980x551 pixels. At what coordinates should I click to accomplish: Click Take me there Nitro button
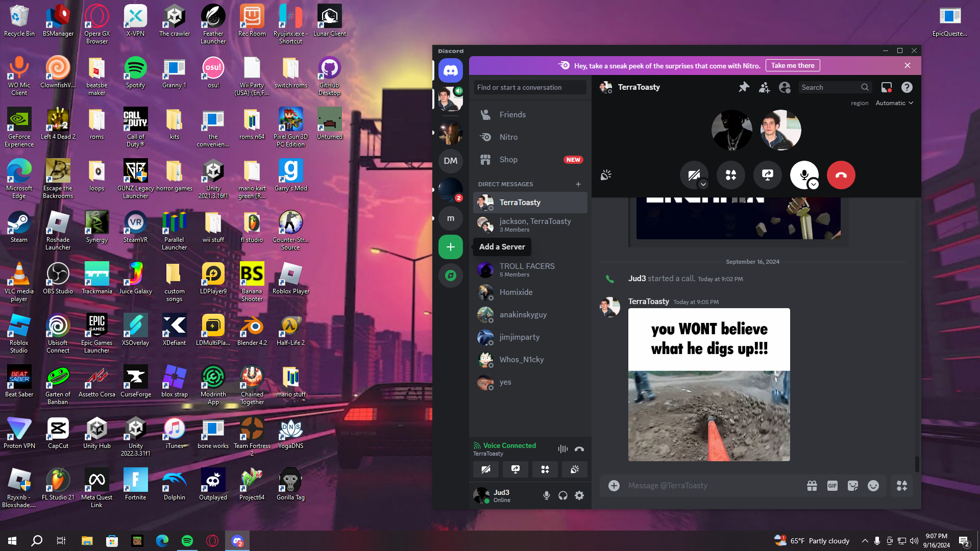(792, 65)
